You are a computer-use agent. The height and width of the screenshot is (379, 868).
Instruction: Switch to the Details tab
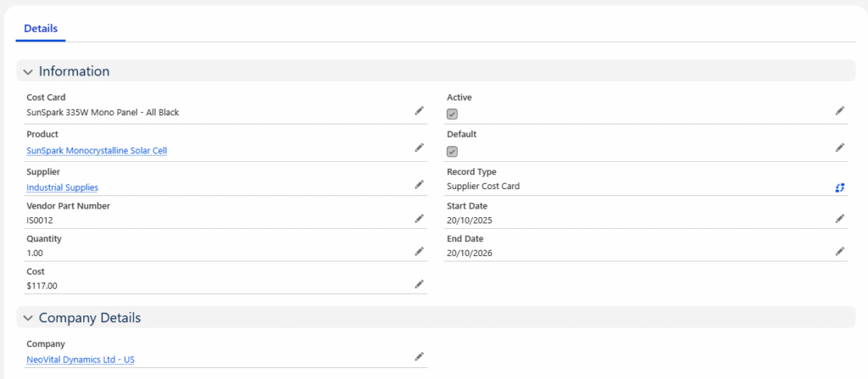41,29
